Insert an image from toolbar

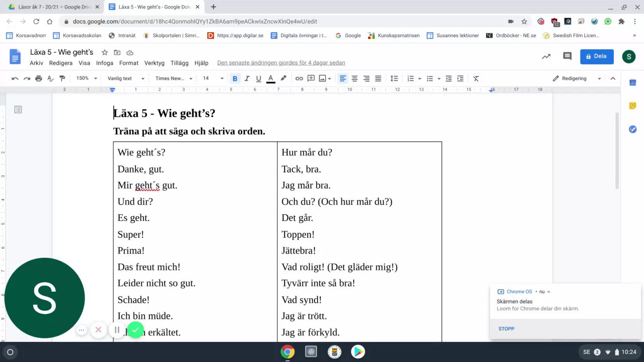point(323,78)
